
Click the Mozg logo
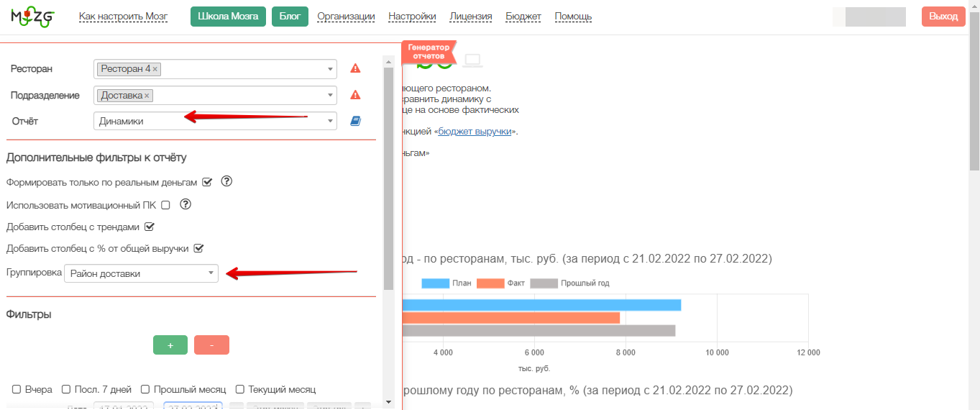33,17
